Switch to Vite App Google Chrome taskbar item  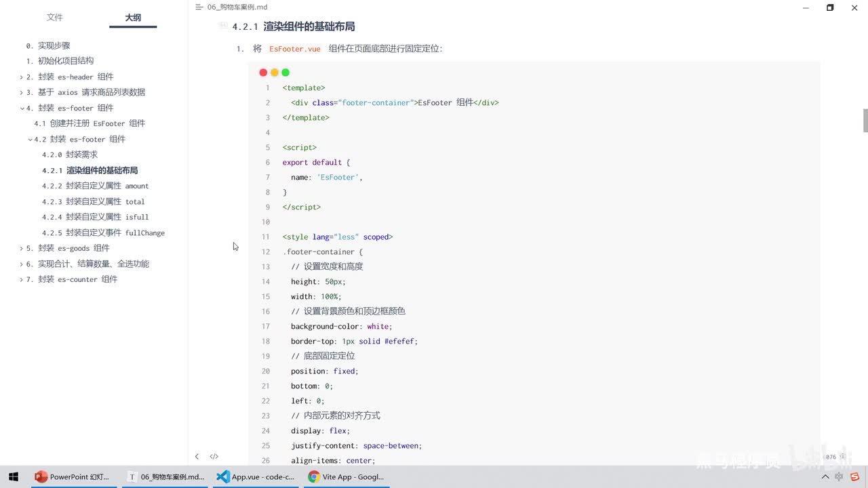(x=346, y=476)
